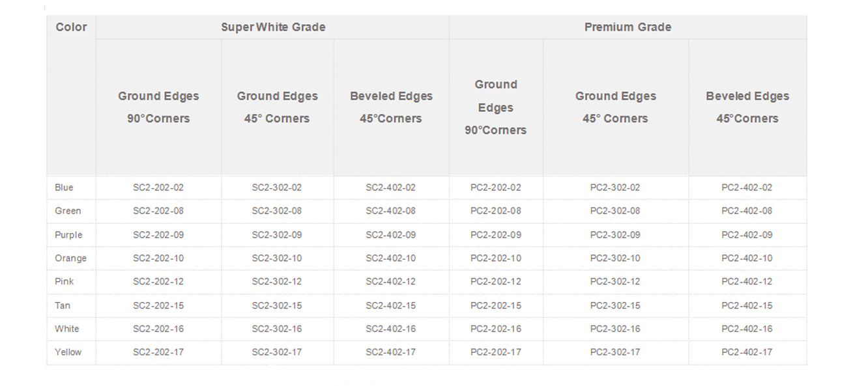Click the White color row label

point(66,329)
